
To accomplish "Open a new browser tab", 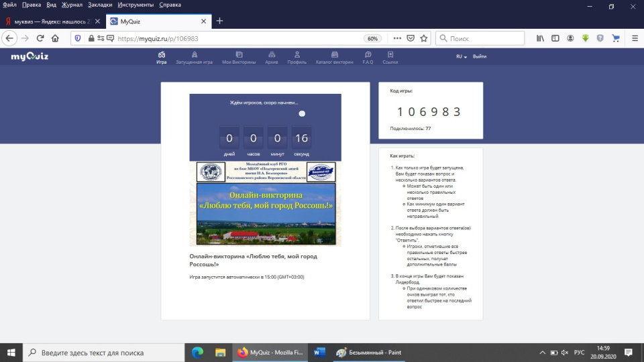I will pyautogui.click(x=220, y=21).
